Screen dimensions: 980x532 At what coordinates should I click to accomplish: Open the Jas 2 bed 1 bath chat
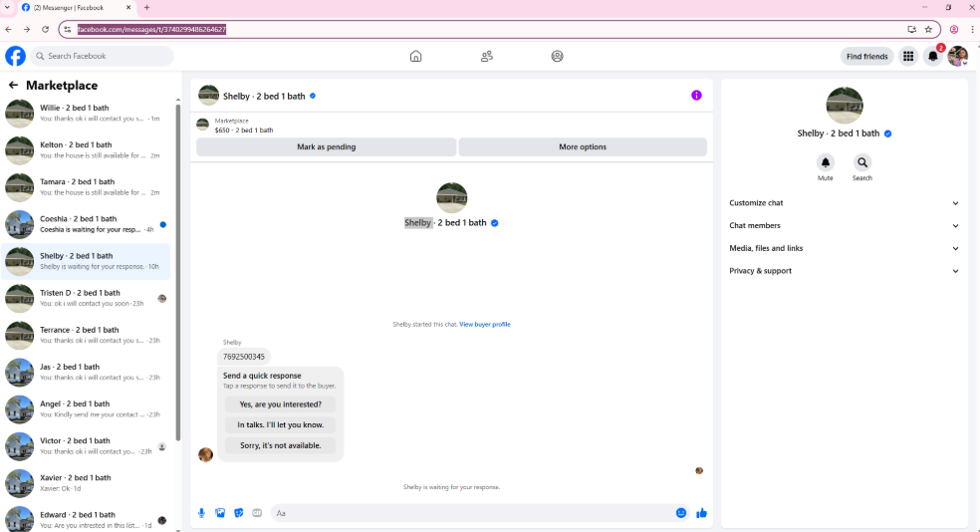tap(86, 372)
